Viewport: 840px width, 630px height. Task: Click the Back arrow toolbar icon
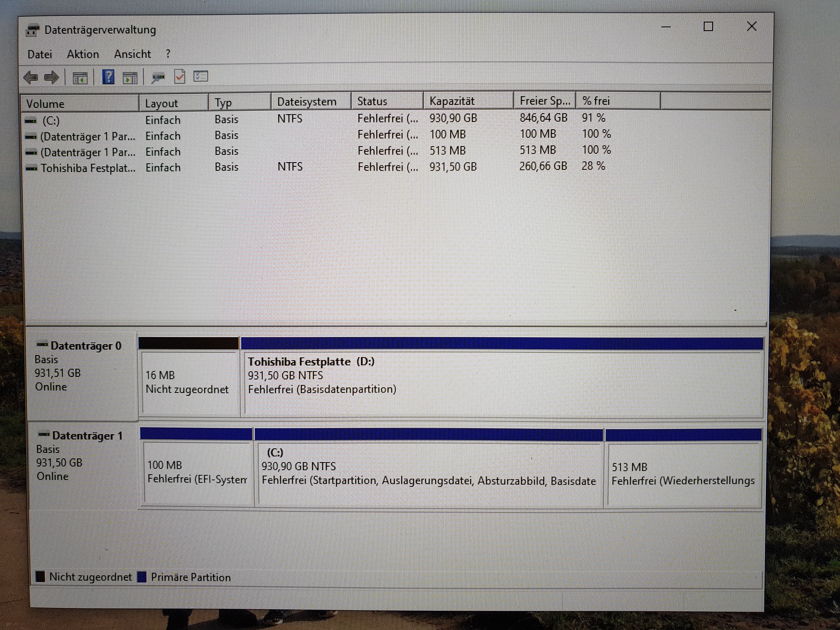31,77
